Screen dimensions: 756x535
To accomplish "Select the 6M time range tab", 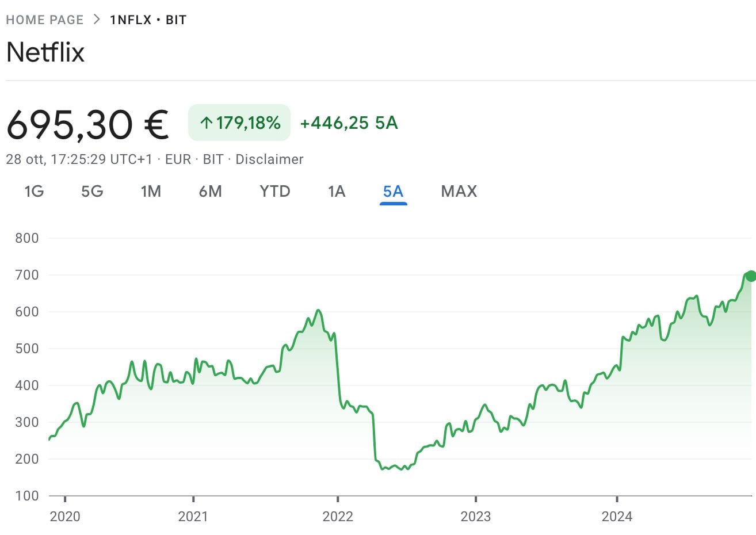I will click(x=210, y=191).
